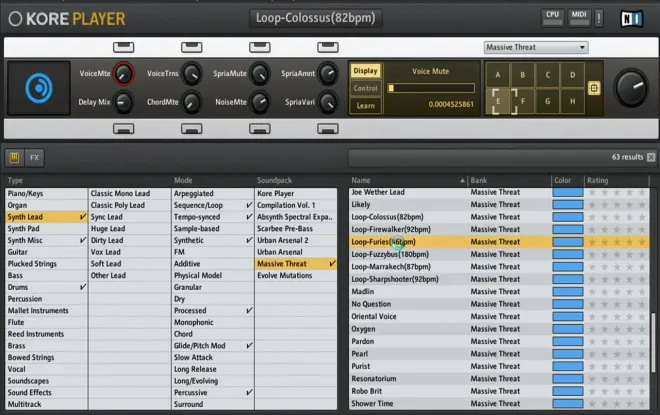Click the Voice Mute value slider
Viewport: 660px width, 415px height.
[x=431, y=88]
